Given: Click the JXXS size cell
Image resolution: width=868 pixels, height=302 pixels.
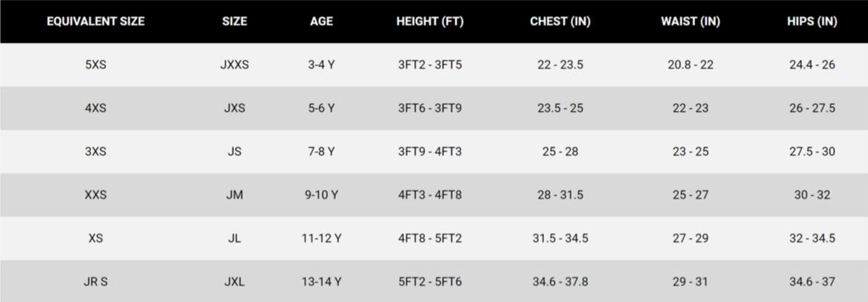Looking at the screenshot, I should coord(235,65).
